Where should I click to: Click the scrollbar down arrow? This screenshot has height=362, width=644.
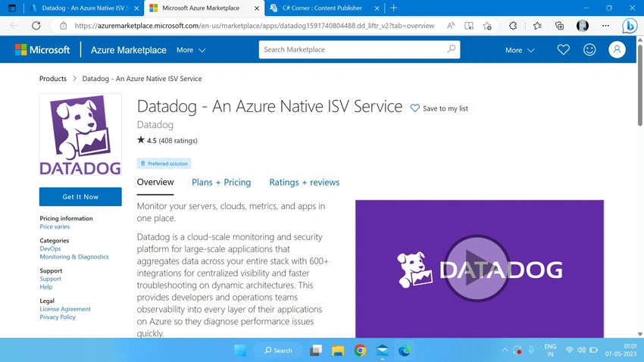point(640,334)
